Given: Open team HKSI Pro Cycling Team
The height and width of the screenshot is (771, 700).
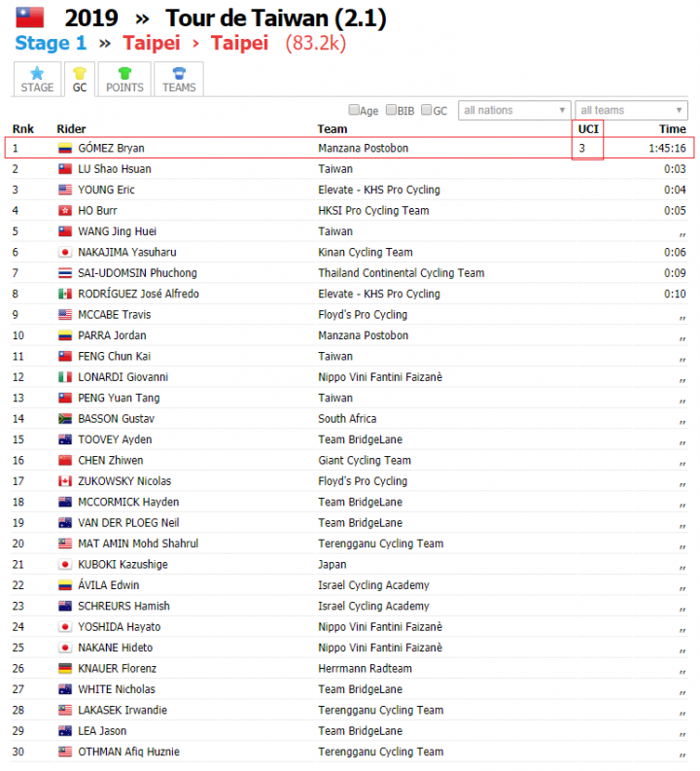Looking at the screenshot, I should click(373, 210).
